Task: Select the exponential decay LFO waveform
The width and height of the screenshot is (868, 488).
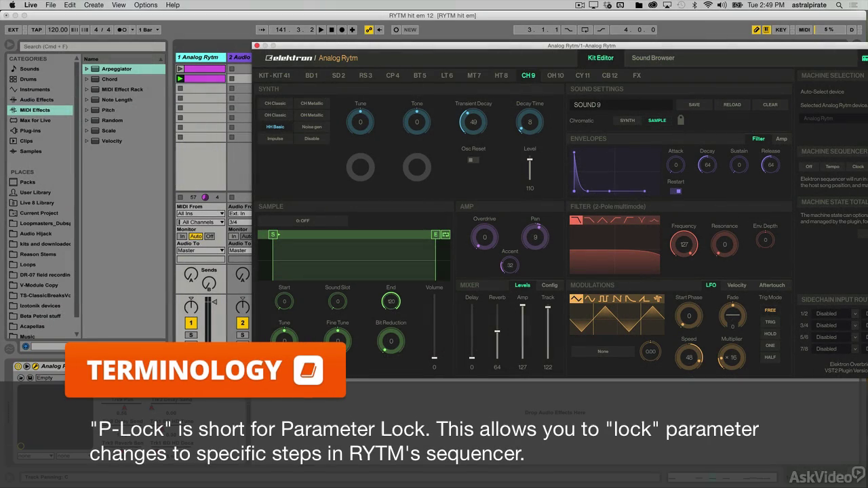Action: [630, 299]
